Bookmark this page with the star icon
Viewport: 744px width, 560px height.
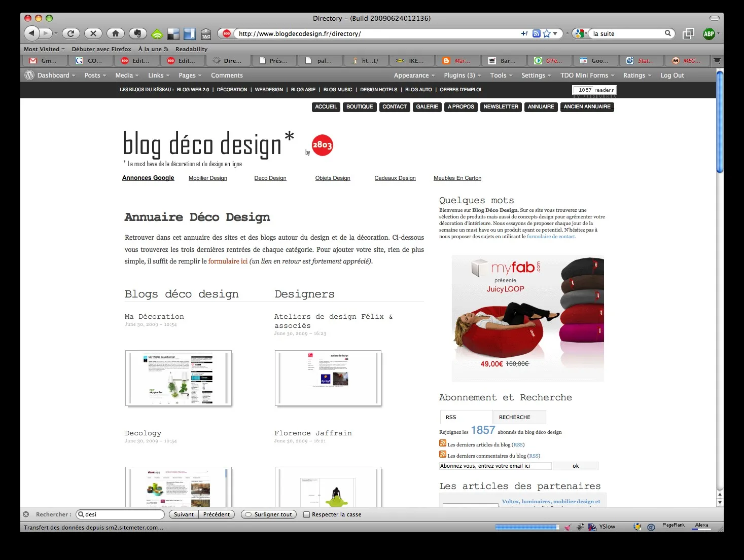coord(547,33)
